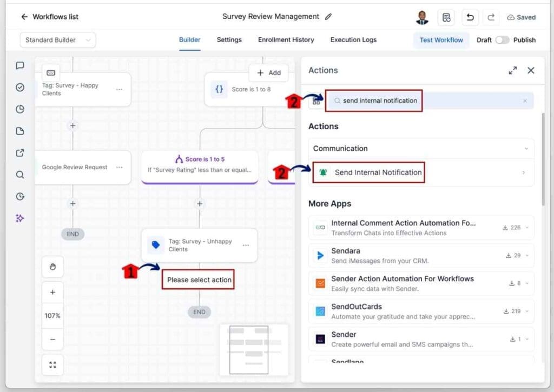Open the version history clock icon

pos(20,196)
